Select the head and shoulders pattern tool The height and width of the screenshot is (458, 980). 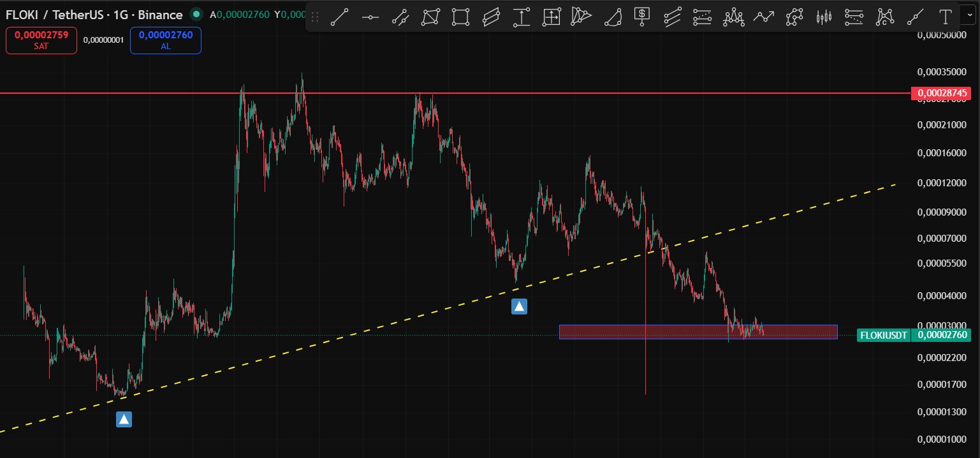click(734, 17)
